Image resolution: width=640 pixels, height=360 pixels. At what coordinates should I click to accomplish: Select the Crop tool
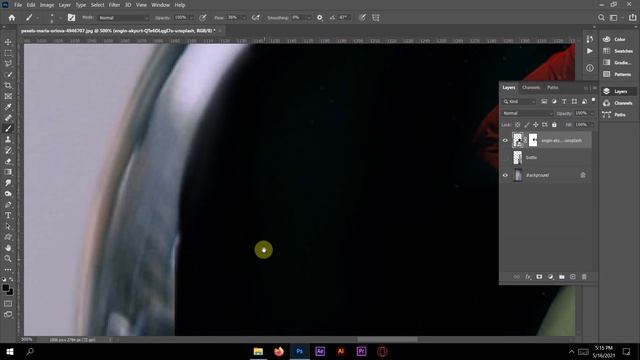tap(8, 85)
